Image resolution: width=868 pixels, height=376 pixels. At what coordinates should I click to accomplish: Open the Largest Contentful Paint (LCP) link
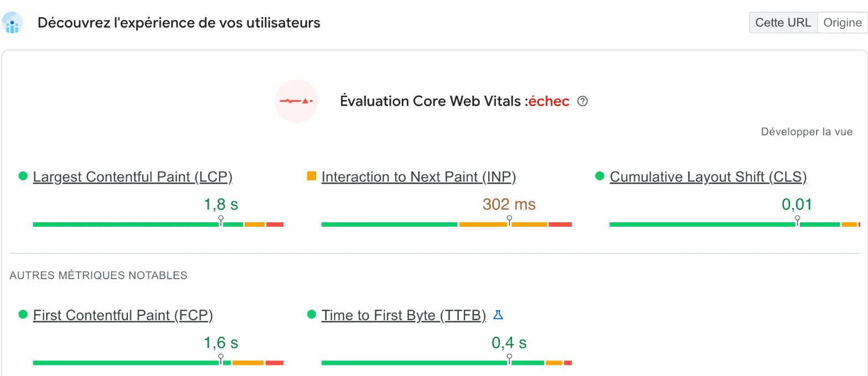click(x=133, y=177)
